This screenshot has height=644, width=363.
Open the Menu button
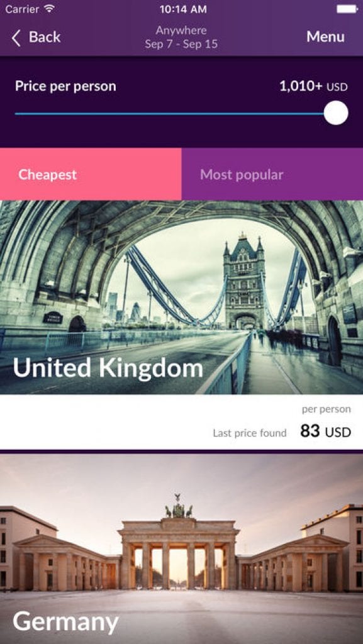[x=325, y=36]
